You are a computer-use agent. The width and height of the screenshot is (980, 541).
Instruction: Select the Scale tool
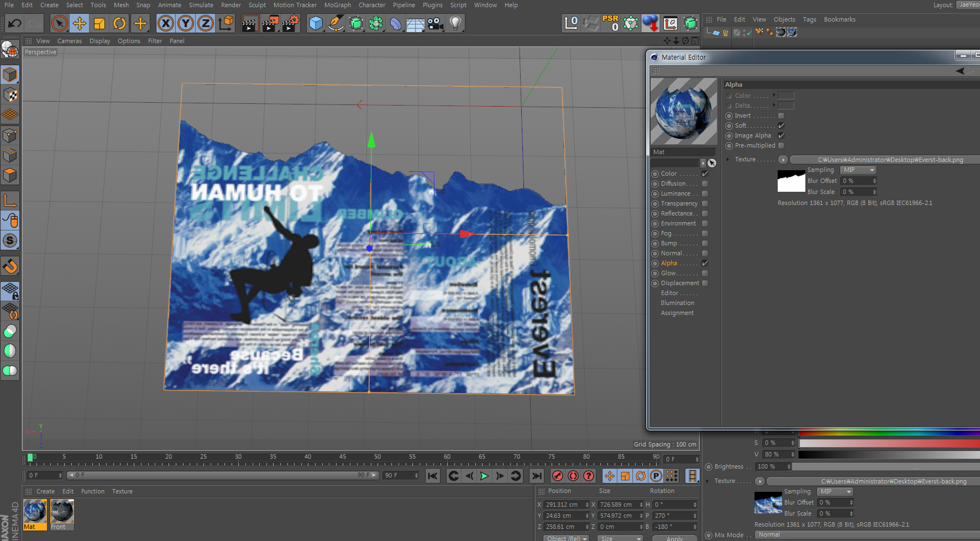[x=99, y=23]
